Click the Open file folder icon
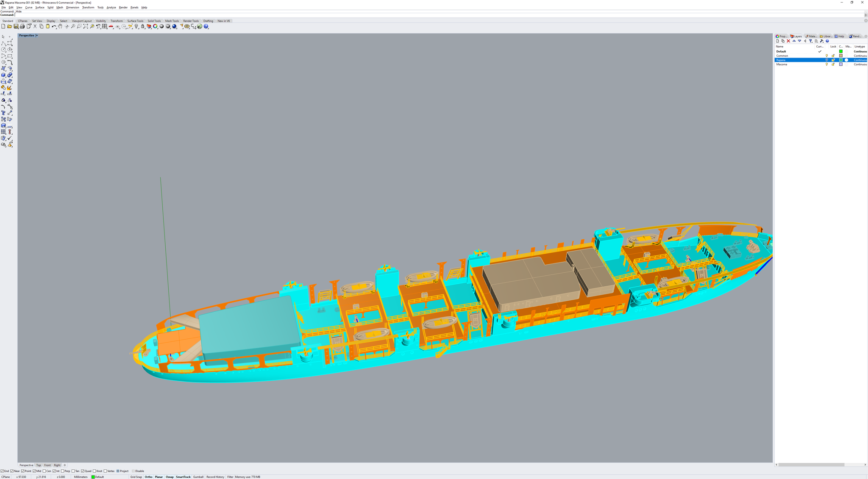This screenshot has height=479, width=868. 9,26
